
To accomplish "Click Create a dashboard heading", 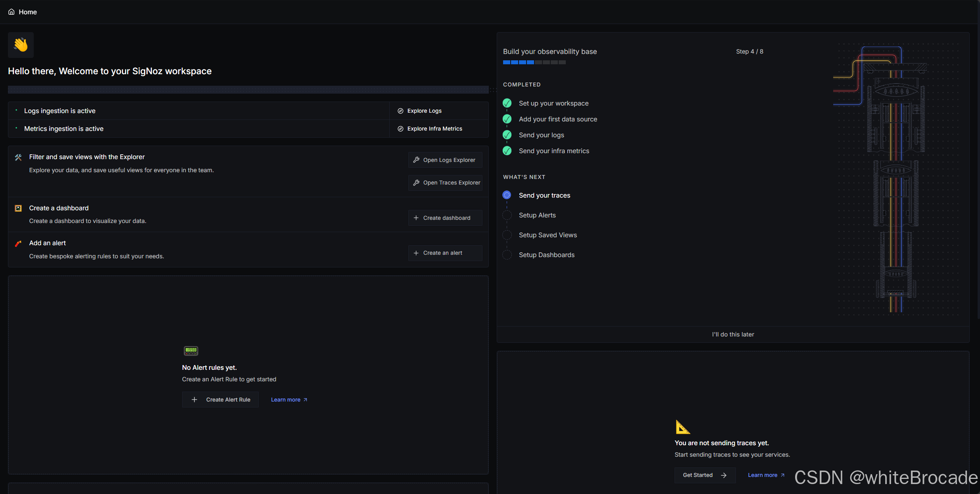I will click(59, 208).
